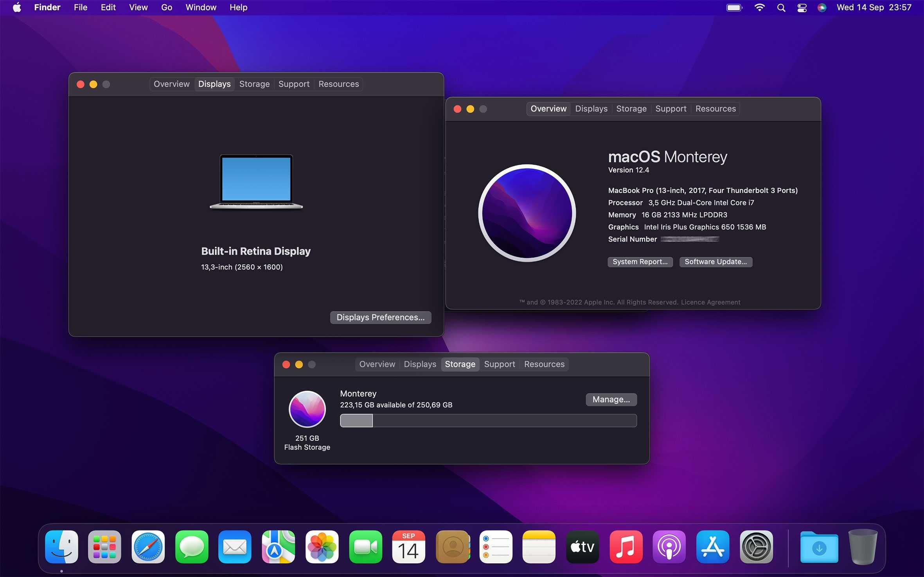Switch to Overview tab in Storage window
This screenshot has height=577, width=924.
tap(377, 364)
